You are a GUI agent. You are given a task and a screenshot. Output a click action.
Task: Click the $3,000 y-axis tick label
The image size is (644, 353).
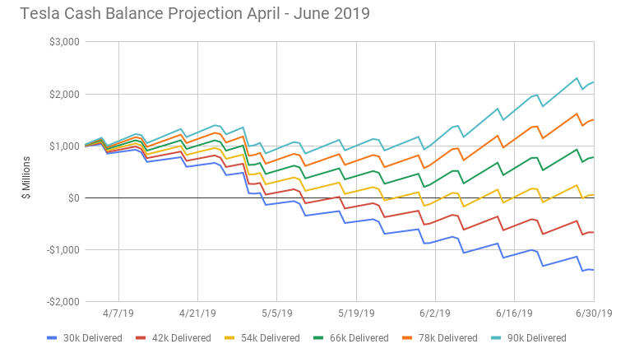point(63,42)
